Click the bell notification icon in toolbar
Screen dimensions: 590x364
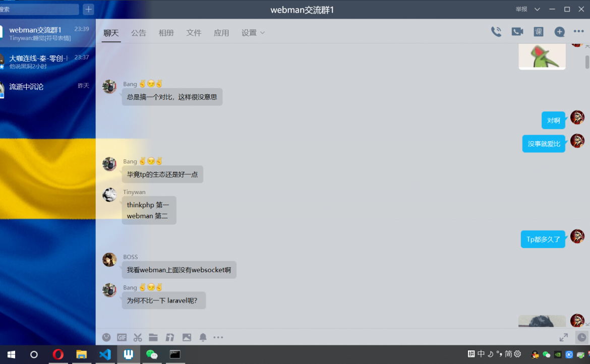click(x=203, y=337)
